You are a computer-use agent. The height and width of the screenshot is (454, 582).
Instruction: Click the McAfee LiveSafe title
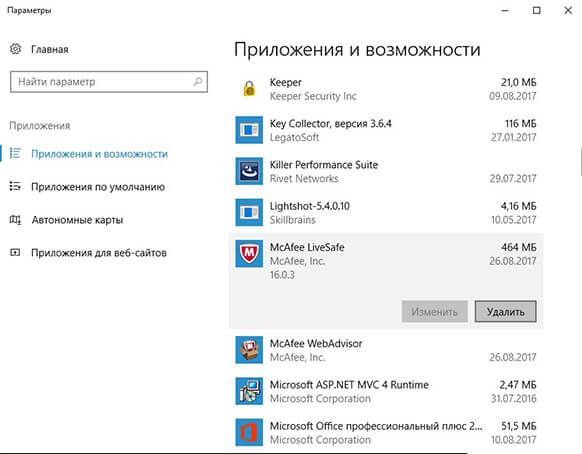tap(307, 247)
